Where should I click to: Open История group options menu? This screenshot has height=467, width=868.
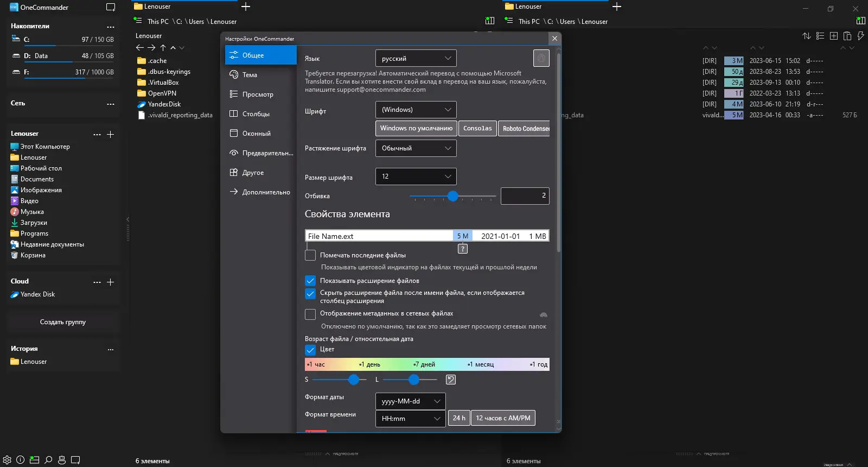coord(111,349)
